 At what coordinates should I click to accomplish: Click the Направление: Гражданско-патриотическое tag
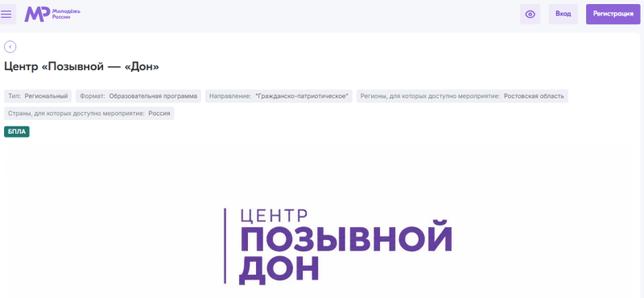click(x=279, y=96)
